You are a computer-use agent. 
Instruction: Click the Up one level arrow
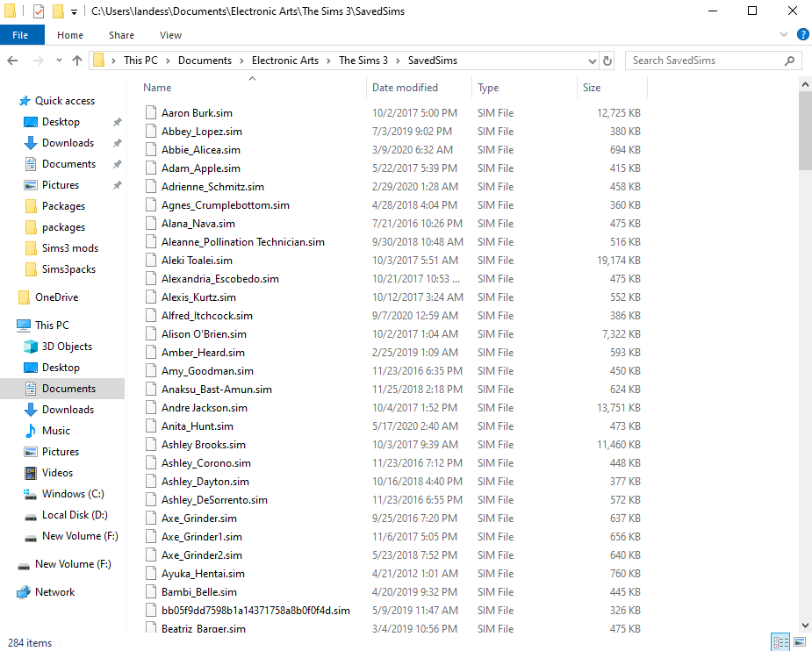77,61
